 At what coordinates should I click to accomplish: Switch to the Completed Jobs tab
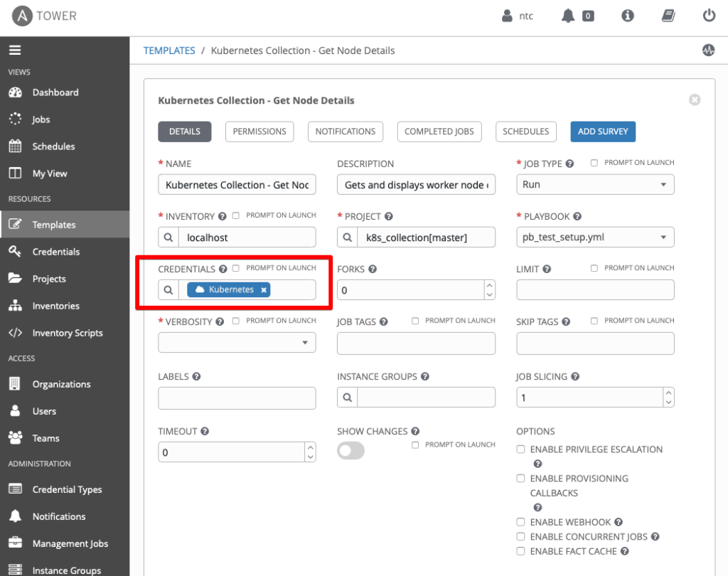pos(439,132)
